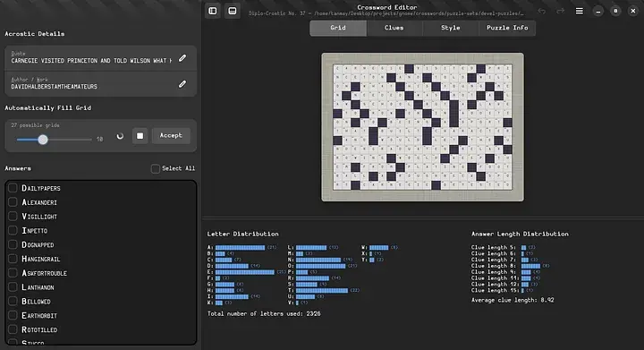Tick the VIGILLIGHT answer checkbox
Viewport: 644px width, 350px height.
[13, 216]
